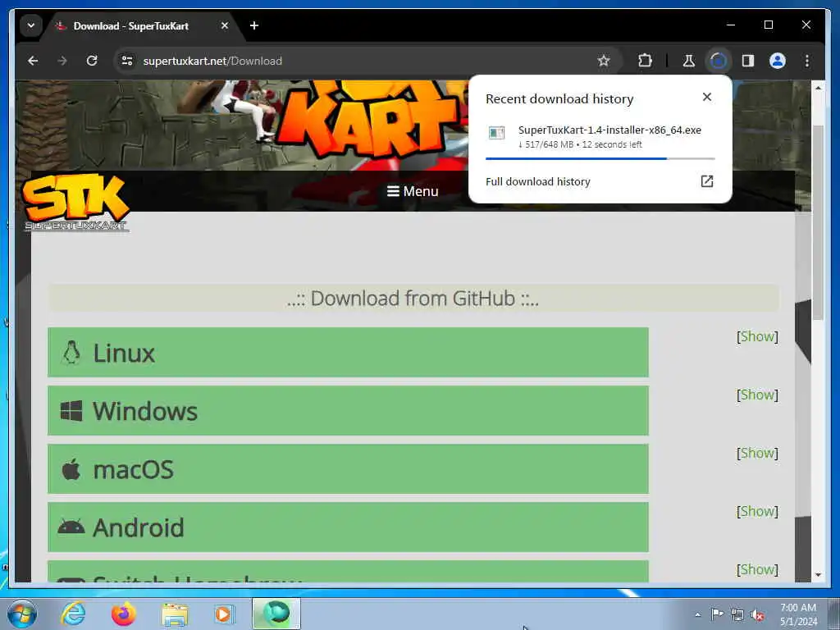Open the Chrome three-dot menu
Viewport: 840px width, 630px height.
807,61
